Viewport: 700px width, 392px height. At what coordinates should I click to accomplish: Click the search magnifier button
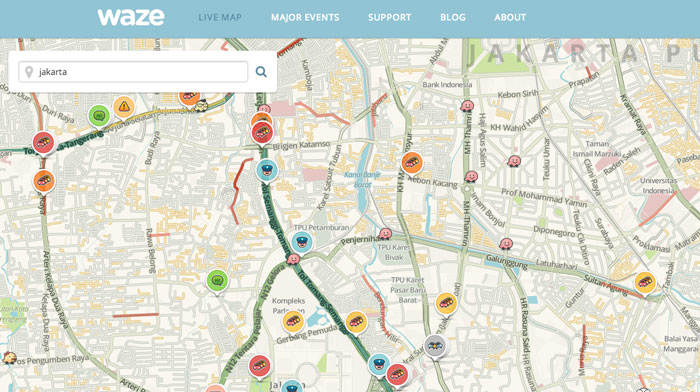pos(261,71)
